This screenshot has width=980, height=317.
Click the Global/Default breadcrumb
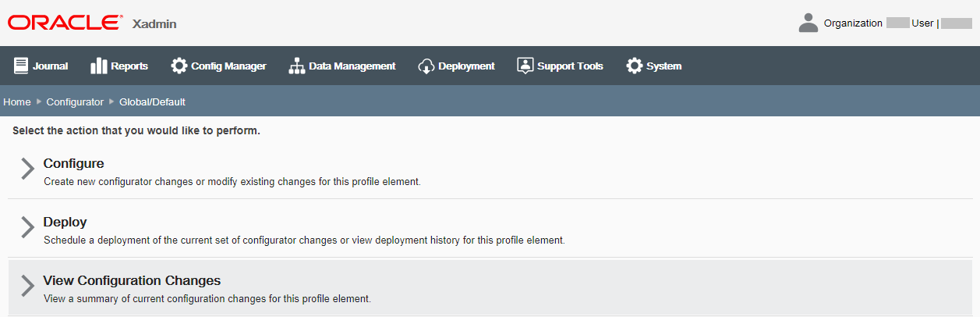(x=152, y=102)
